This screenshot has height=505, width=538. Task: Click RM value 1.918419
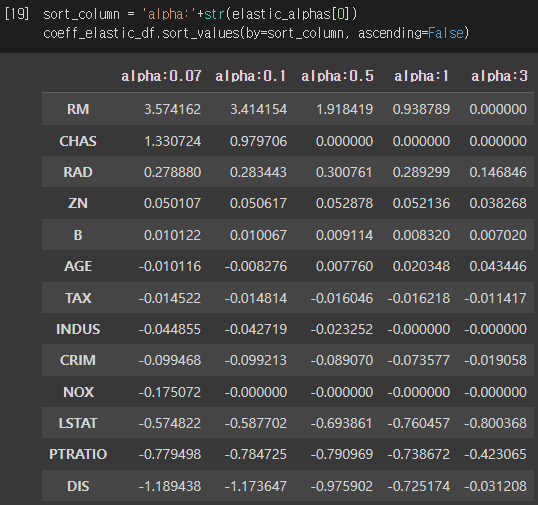coord(344,109)
